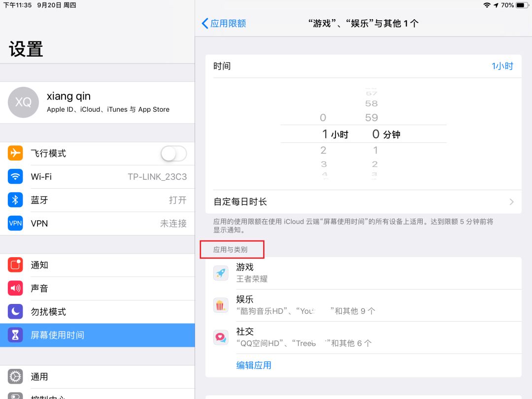Screen dimensions: 532x399
Task: Select the 游戏 category rocket icon
Action: 221,273
